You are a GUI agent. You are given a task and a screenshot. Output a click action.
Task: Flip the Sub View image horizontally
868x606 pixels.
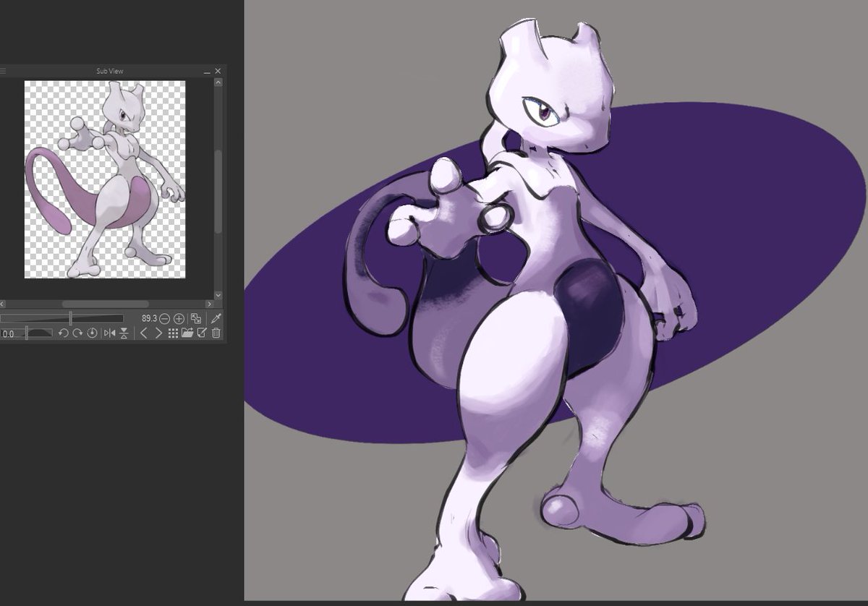pos(110,333)
